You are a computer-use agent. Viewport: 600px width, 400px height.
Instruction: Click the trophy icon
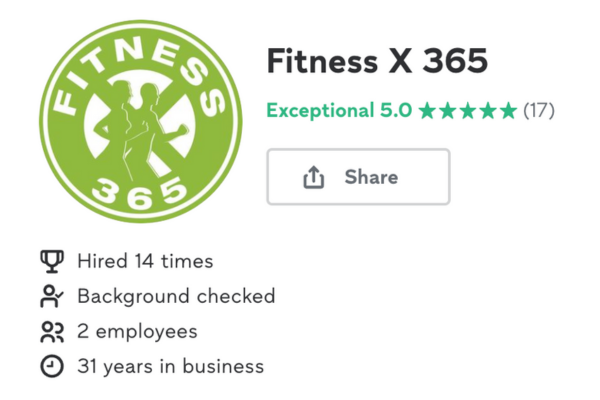point(51,262)
